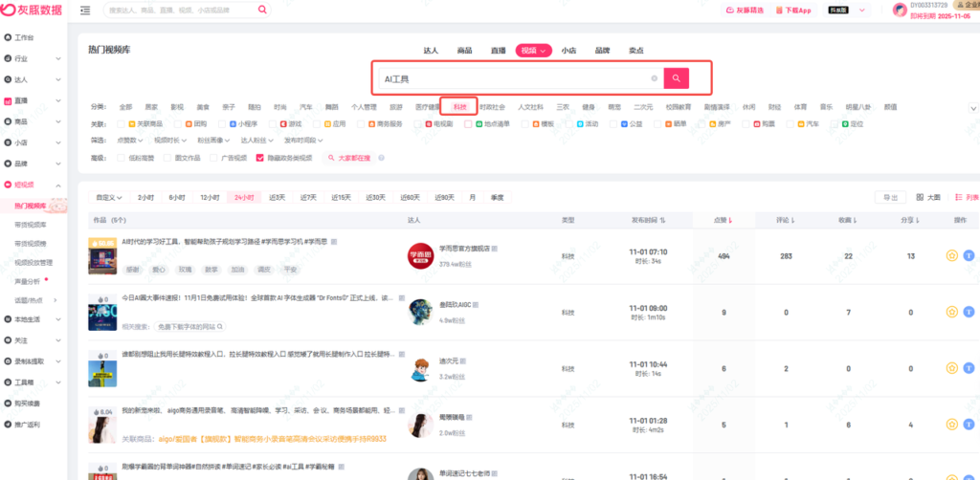980x480 pixels.
Task: Switch to the 商品 tab above the search box
Action: point(464,51)
